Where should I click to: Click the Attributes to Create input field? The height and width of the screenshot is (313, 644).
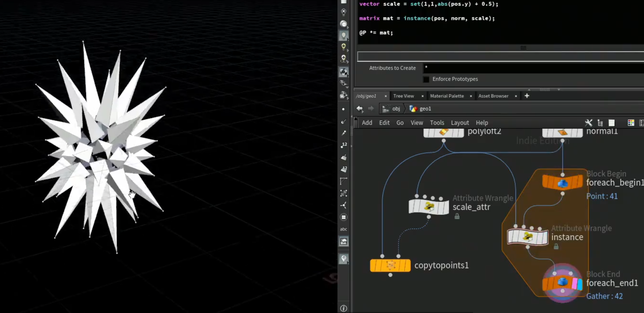point(533,68)
